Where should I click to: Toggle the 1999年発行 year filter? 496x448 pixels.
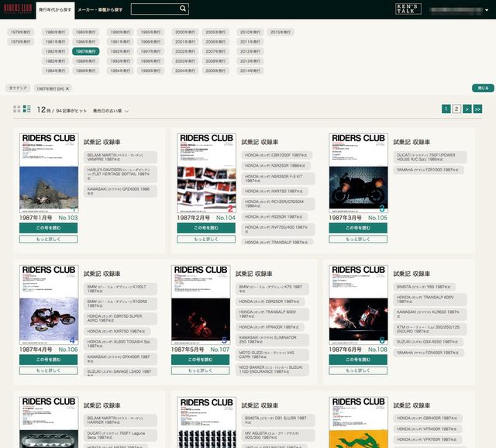[x=150, y=71]
